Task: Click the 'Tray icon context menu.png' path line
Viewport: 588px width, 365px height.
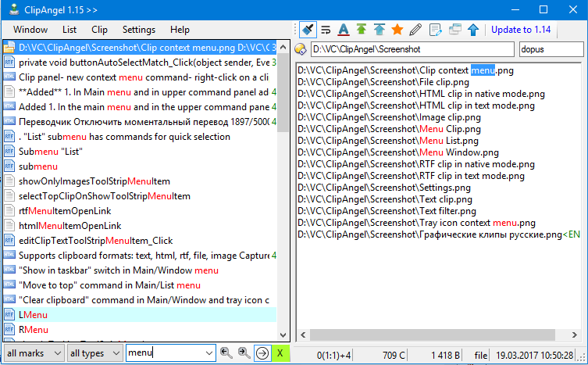Action: [x=416, y=223]
